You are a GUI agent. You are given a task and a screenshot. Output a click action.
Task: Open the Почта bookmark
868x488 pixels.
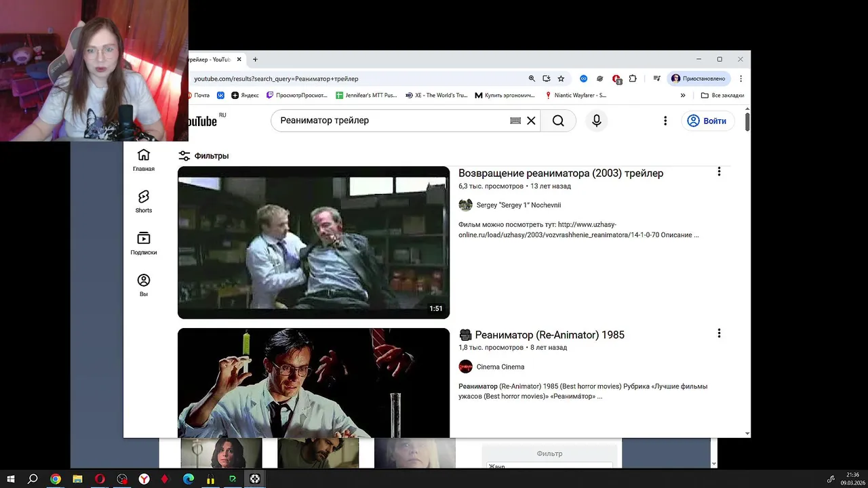[x=199, y=96]
